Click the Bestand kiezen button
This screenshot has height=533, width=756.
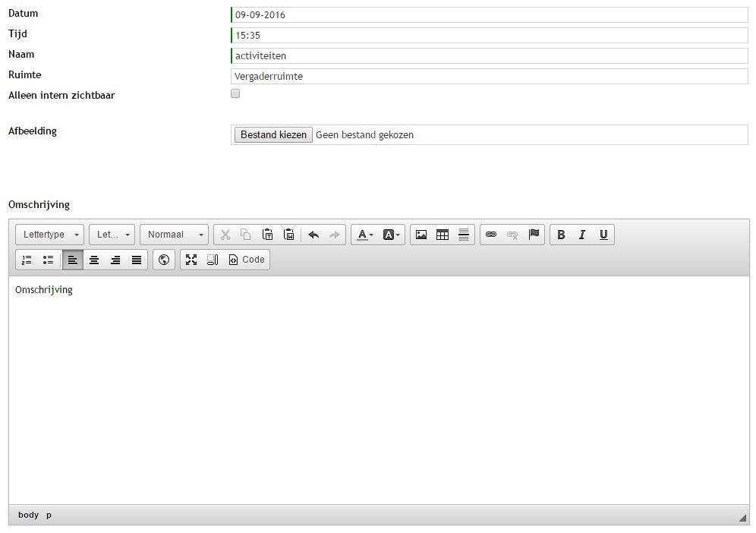pyautogui.click(x=273, y=134)
